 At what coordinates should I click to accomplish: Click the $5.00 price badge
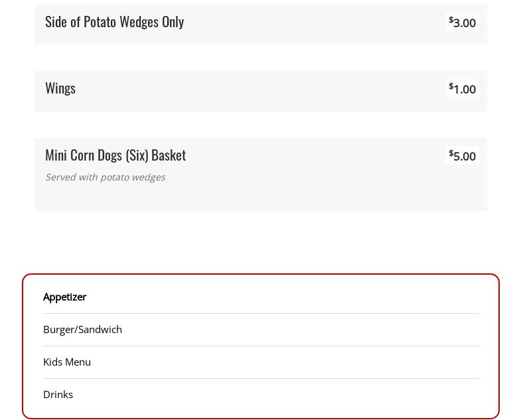(x=463, y=156)
